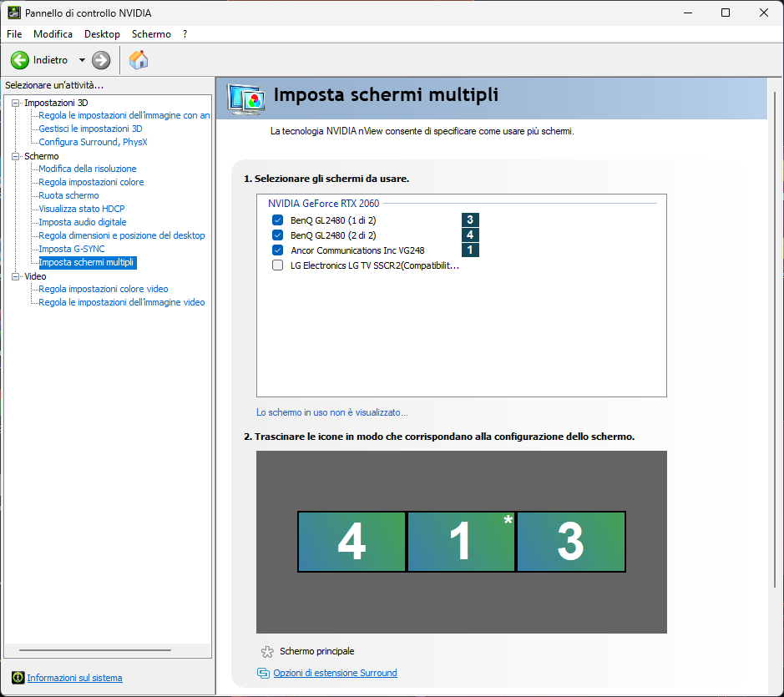Collapse the Video tree node
This screenshot has width=784, height=697.
[x=16, y=276]
